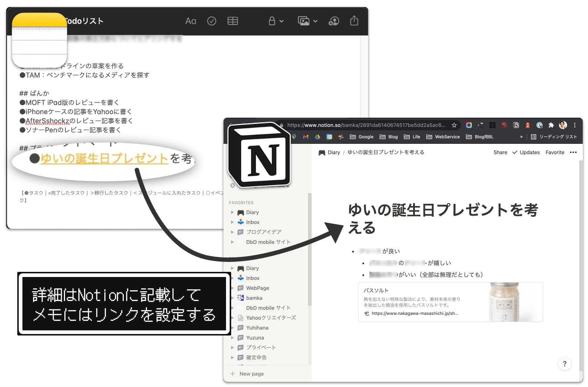Click the ソナーPenのレビュー記事を書く line
Screen dimensions: 588x387
tap(70, 130)
